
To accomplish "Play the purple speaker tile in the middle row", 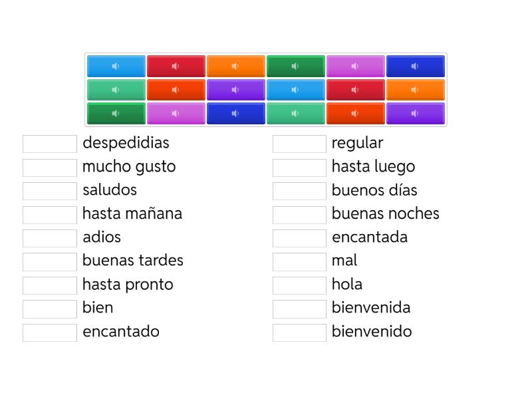I will pos(235,90).
